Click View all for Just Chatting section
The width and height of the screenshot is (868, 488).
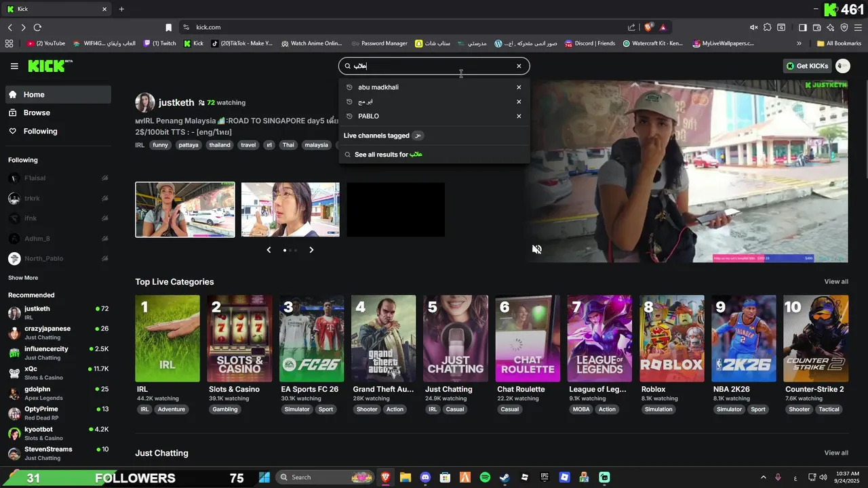pos(836,453)
